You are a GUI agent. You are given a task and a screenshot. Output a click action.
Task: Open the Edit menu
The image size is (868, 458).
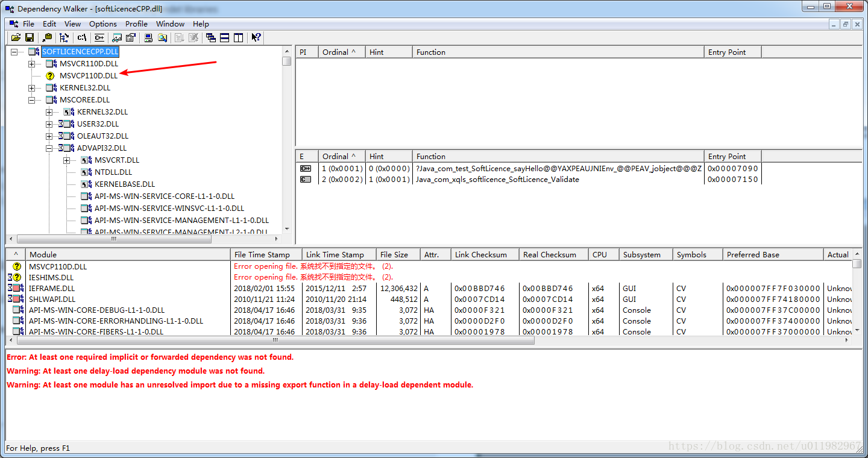coord(49,24)
